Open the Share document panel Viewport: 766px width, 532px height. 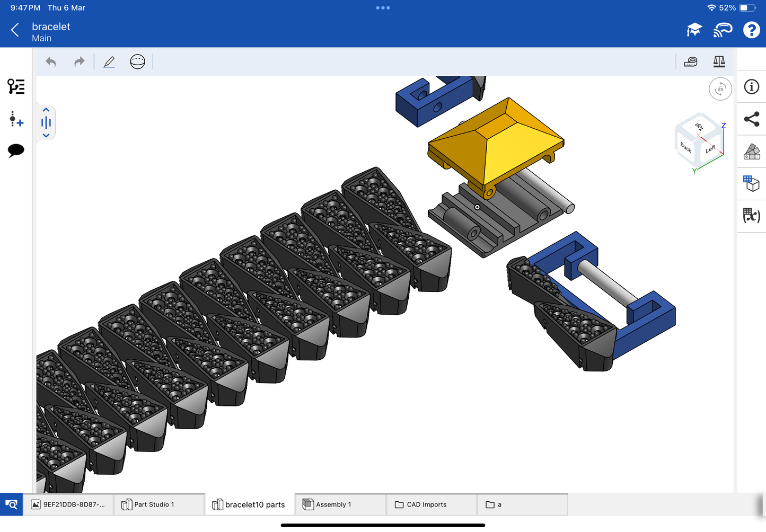click(751, 119)
